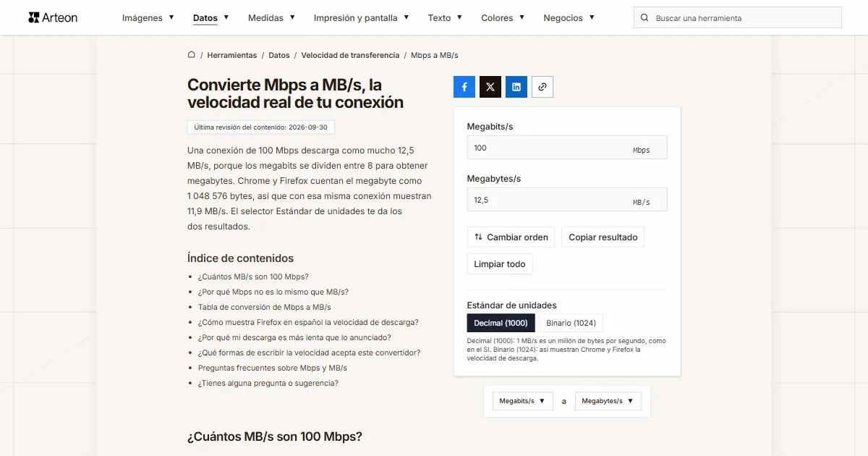Select Binario (1024) unit standard
868x456 pixels.
[571, 323]
